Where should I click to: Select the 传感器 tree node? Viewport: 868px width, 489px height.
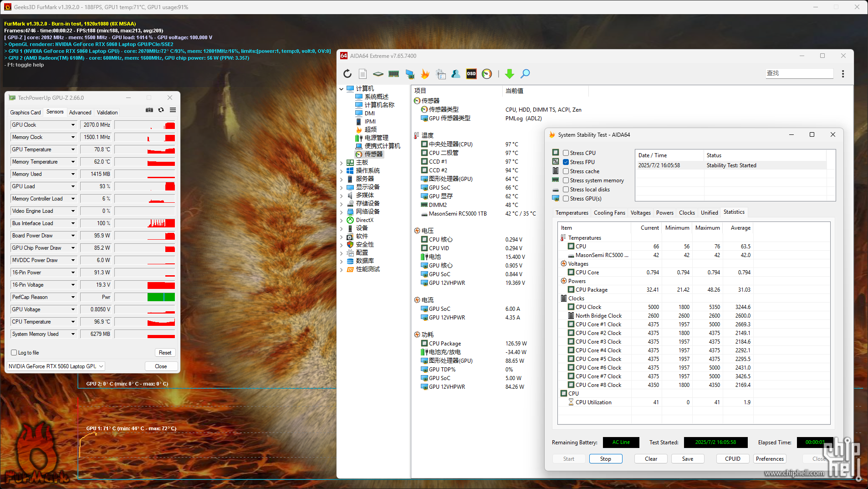click(373, 154)
